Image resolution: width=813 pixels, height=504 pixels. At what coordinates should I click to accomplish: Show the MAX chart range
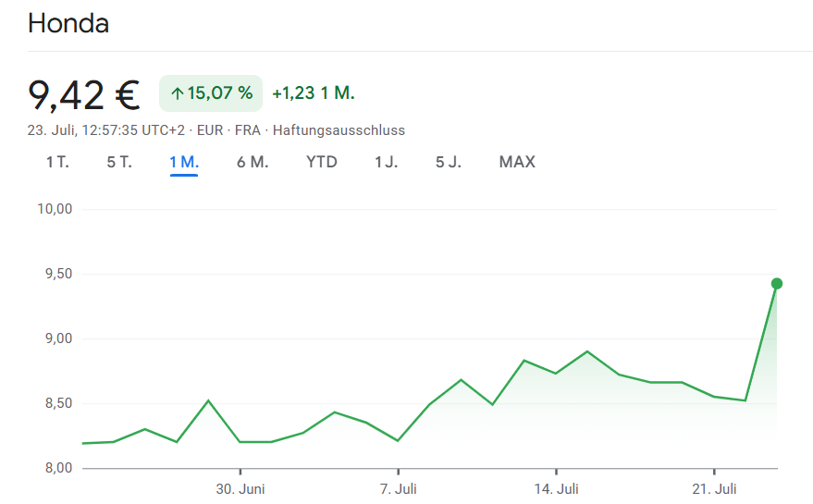(x=517, y=162)
